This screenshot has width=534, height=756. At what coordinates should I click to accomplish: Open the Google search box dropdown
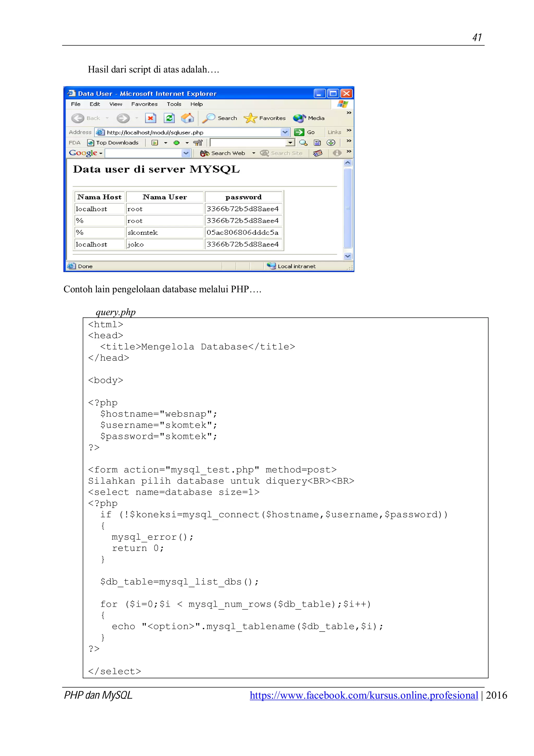coord(186,153)
